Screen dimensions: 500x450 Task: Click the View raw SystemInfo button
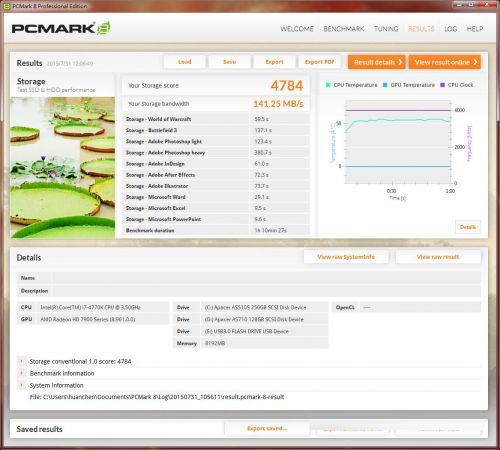coord(346,257)
